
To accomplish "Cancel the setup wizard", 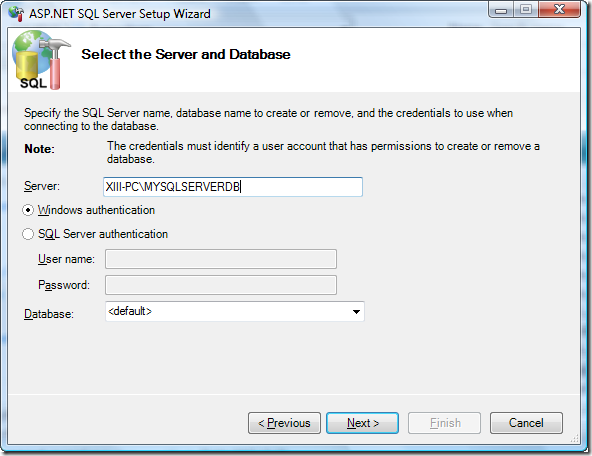I will (x=526, y=423).
